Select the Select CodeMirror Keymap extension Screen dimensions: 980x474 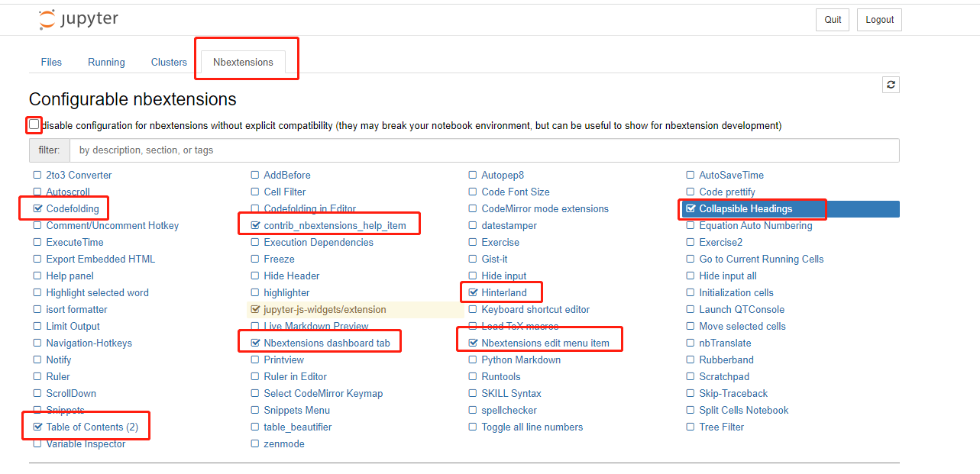[x=323, y=393]
